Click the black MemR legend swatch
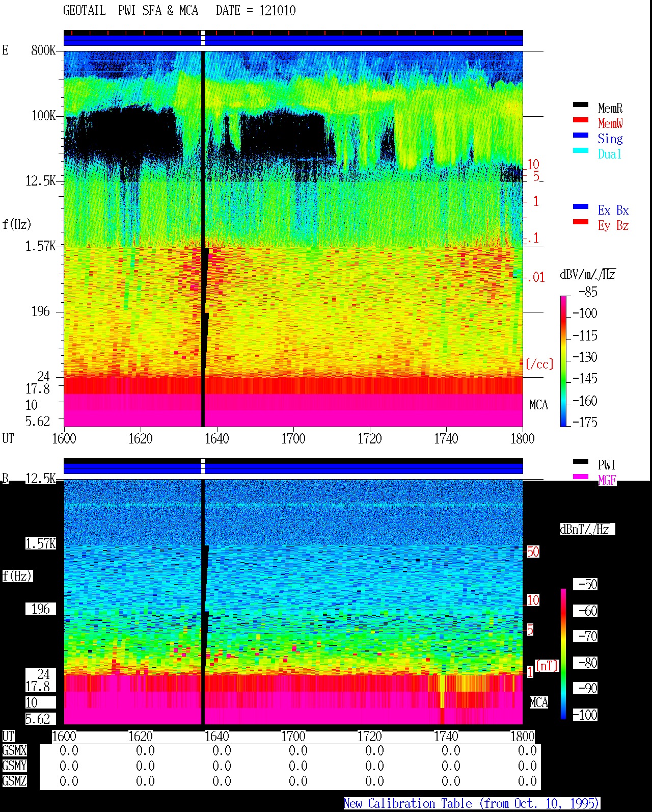Screen dimensions: 652x812 [x=581, y=105]
